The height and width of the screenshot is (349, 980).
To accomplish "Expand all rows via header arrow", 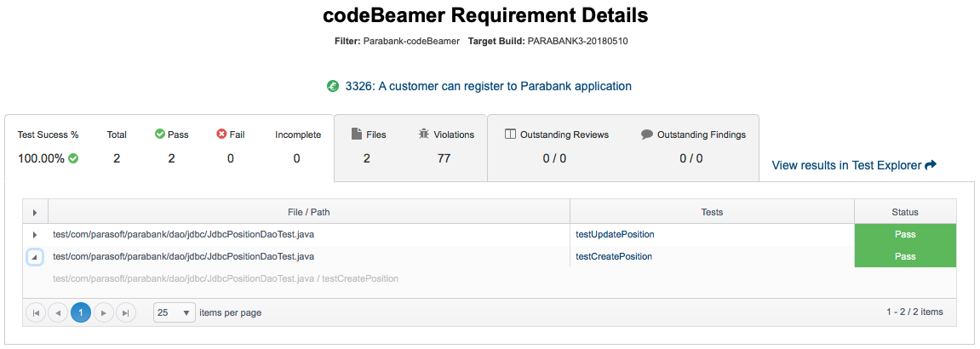I will [x=35, y=212].
